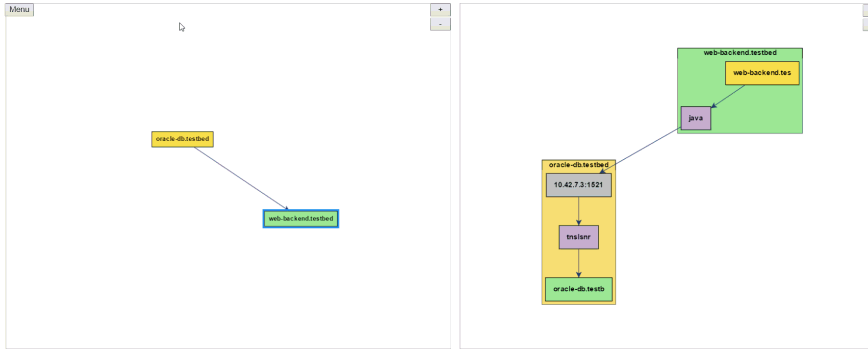The height and width of the screenshot is (353, 868).
Task: Click empty green area of web-backend.testbed container
Action: 765,115
